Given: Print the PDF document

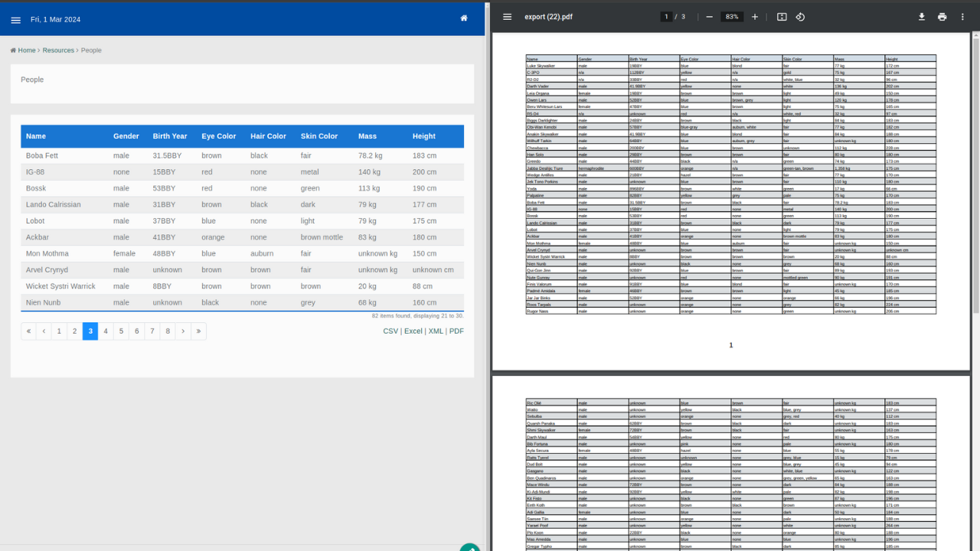Looking at the screenshot, I should point(942,17).
